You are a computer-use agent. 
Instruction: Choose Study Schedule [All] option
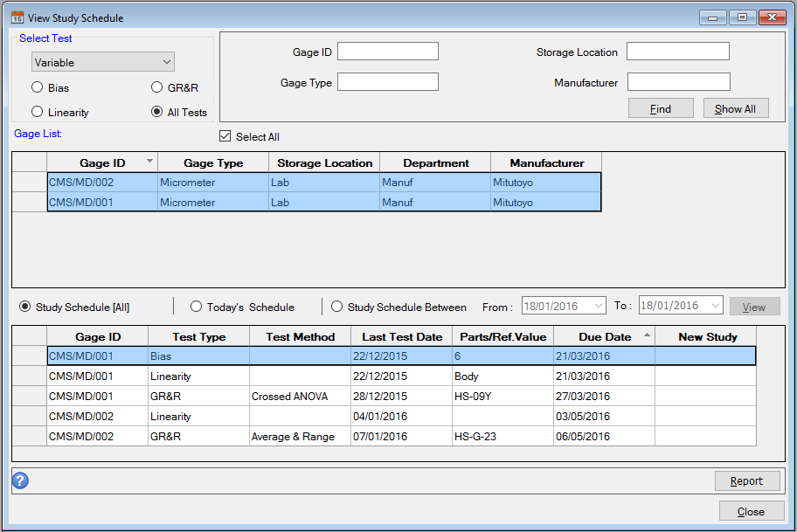pos(24,307)
